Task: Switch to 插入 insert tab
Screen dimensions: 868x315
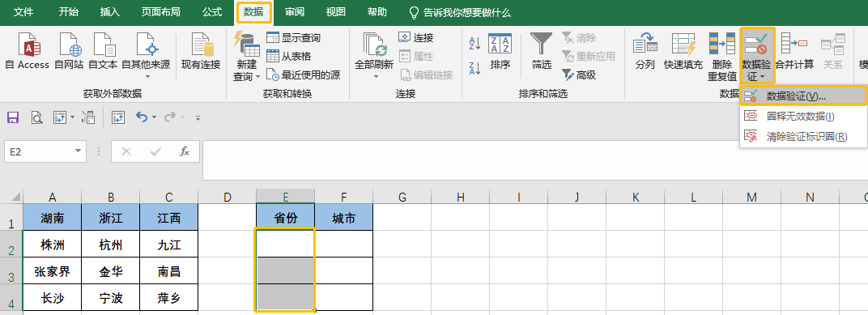Action: pyautogui.click(x=109, y=12)
